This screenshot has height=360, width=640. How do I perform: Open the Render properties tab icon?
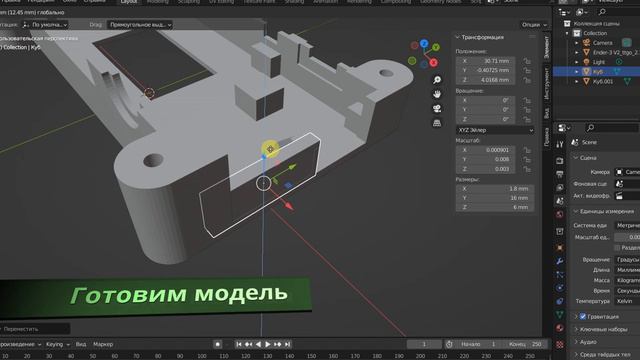(x=560, y=161)
